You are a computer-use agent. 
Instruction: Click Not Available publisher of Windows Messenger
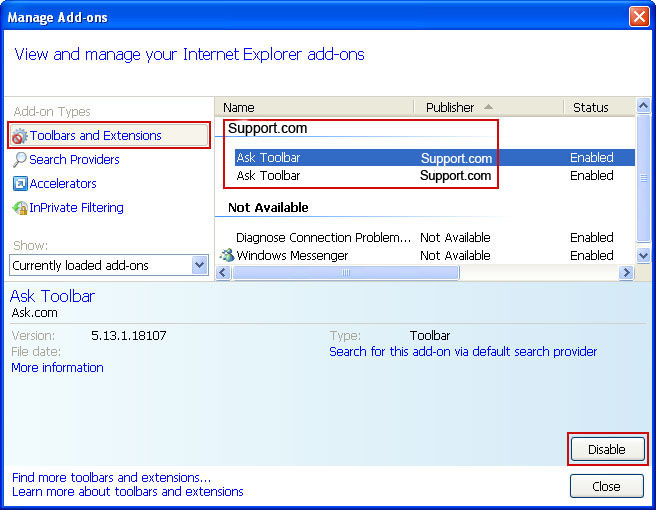pyautogui.click(x=455, y=256)
